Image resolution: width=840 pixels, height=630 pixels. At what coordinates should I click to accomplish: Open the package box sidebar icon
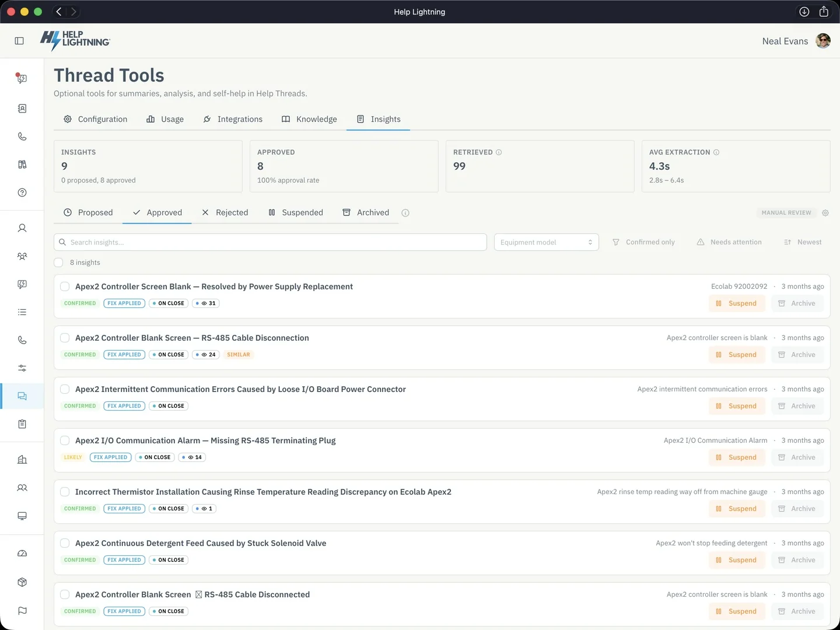tap(22, 582)
